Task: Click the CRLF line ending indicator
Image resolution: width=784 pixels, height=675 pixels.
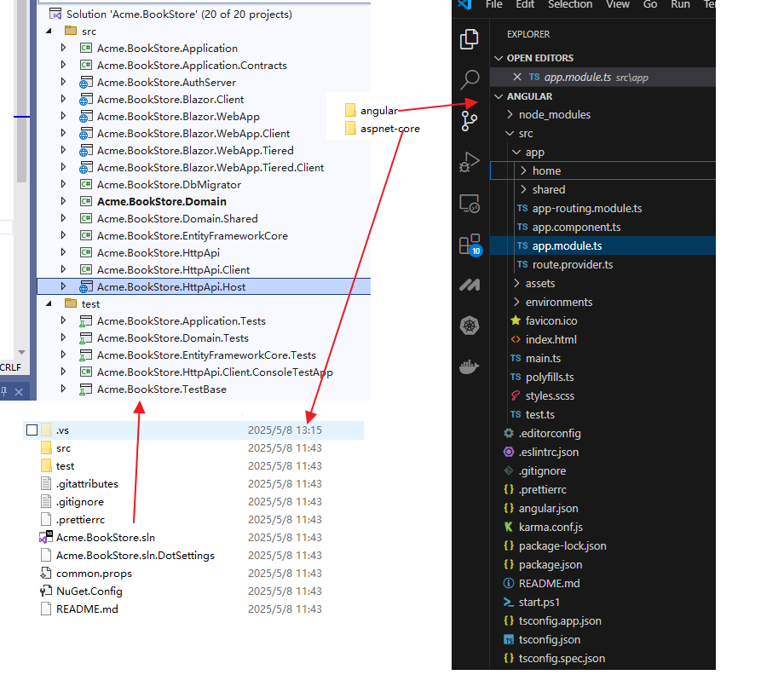Action: (10, 367)
